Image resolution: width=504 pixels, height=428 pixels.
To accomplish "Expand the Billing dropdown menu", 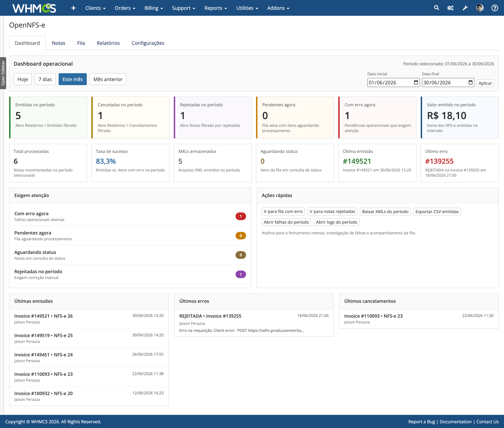I will coord(154,8).
